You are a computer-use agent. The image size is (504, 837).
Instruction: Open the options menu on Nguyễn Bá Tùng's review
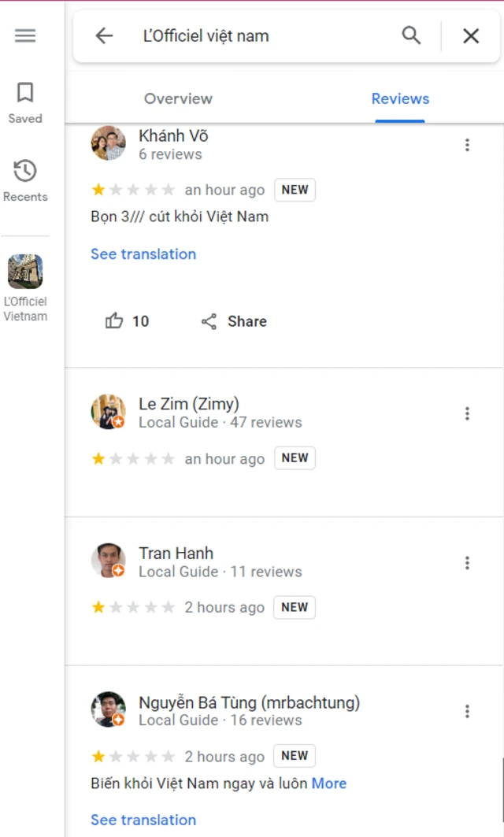click(467, 711)
